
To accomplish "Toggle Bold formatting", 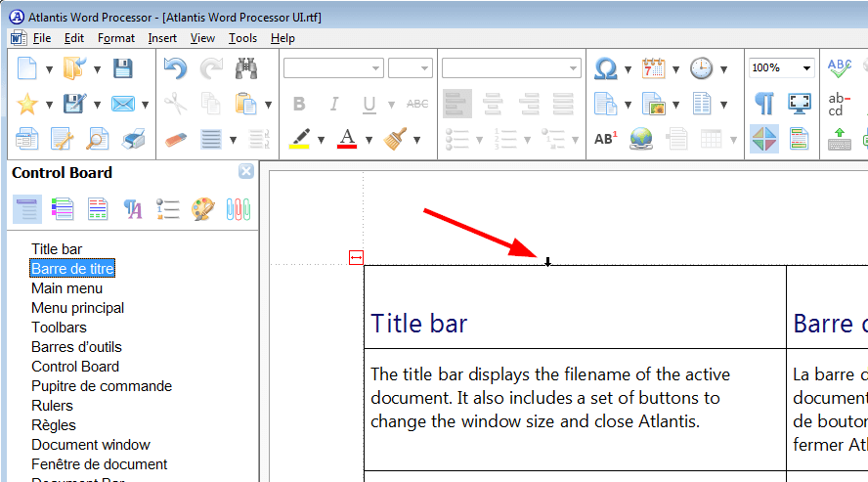I will (x=299, y=104).
